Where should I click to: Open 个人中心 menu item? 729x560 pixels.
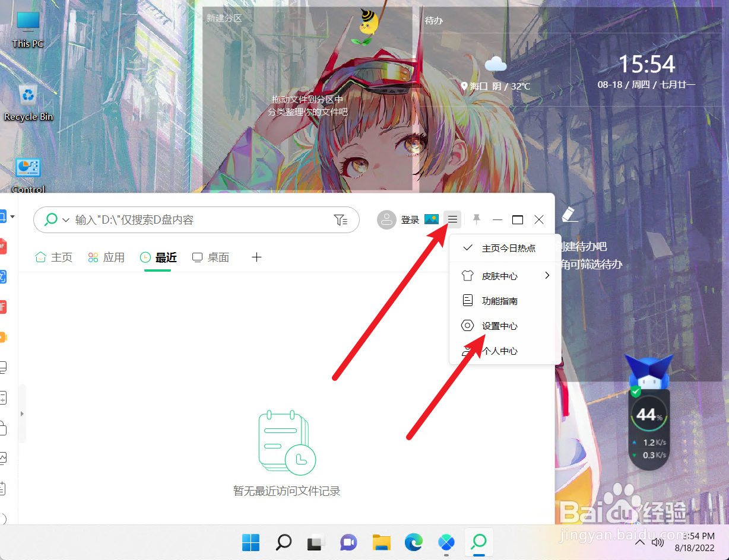pos(505,351)
